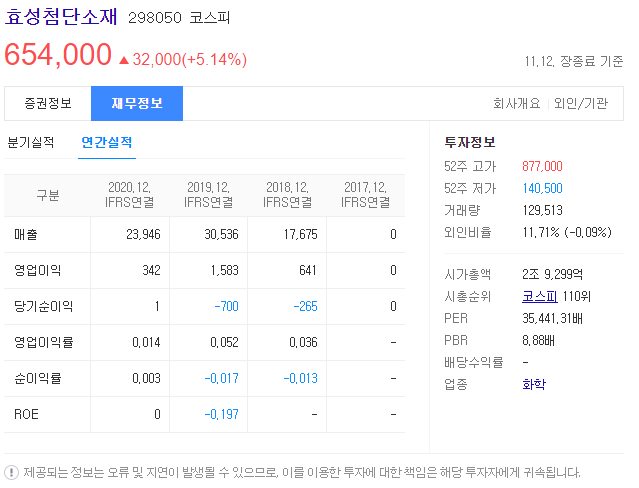The height and width of the screenshot is (488, 639).
Task: Click the 구분 header cell
Action: pos(48,195)
